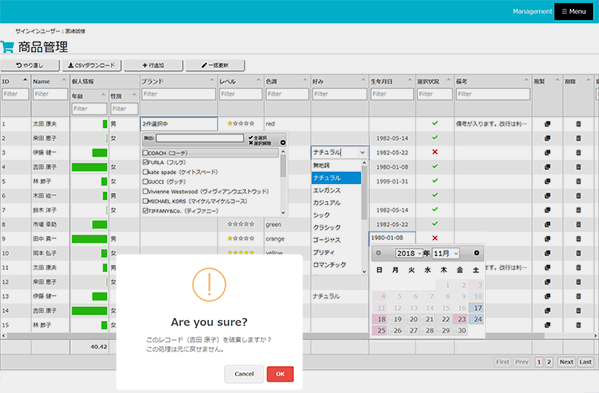Viewport: 599px width, 393px height.
Task: Close the brand multiselect popup
Action: point(283,142)
